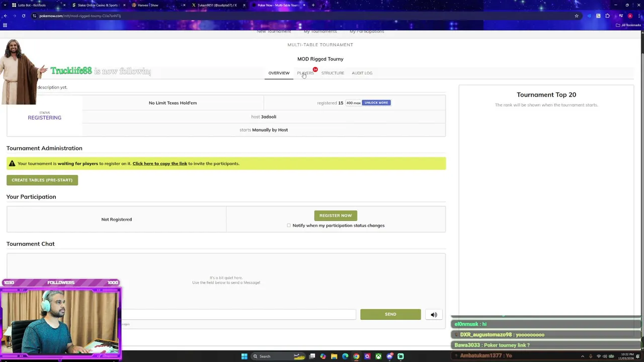Viewport: 644px width, 362px height.
Task: Open tab search chevron at tab strip start
Action: point(5,5)
